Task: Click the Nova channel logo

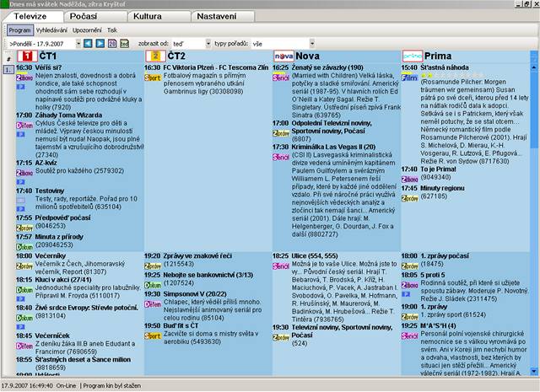Action: pos(283,56)
